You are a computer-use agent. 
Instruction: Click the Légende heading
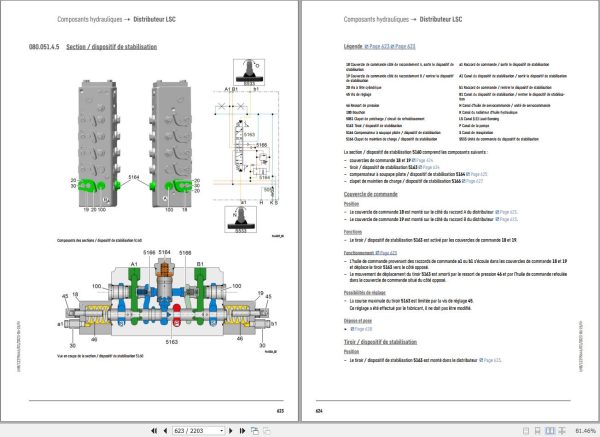[x=353, y=46]
